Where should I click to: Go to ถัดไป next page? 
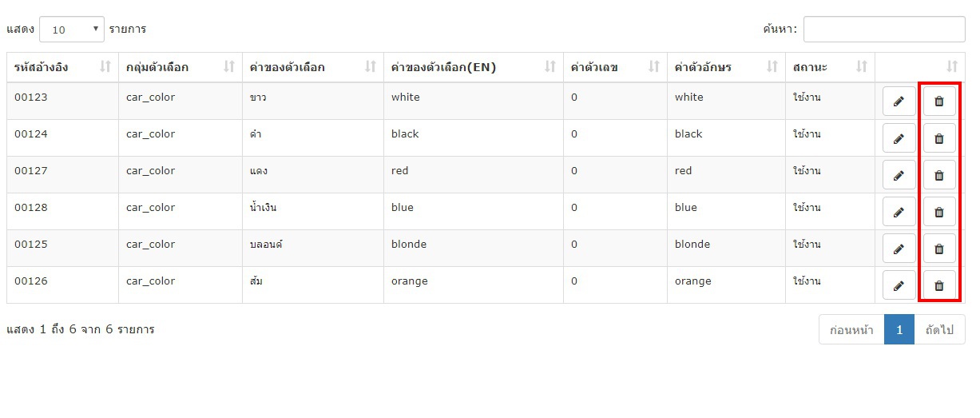[939, 329]
